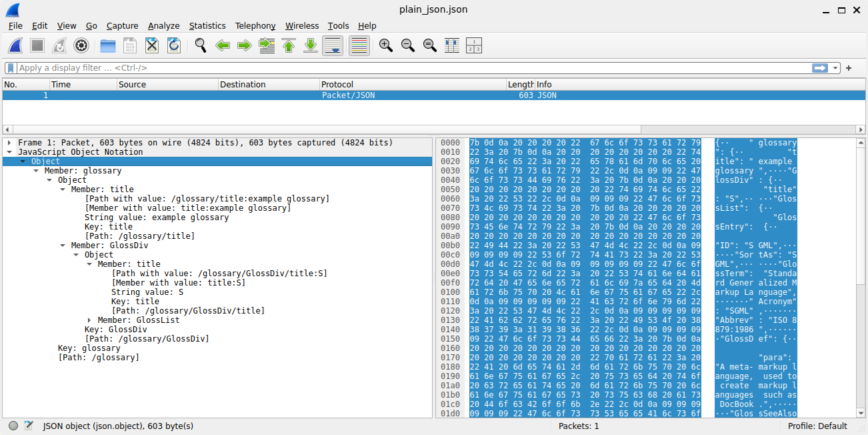Click the expert info status circle icon
The width and height of the screenshot is (868, 435).
(x=13, y=426)
